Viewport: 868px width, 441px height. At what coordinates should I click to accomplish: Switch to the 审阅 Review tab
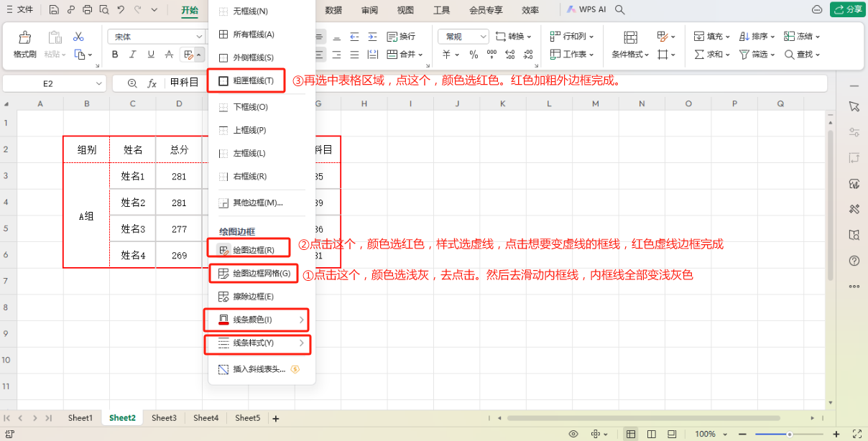tap(369, 10)
